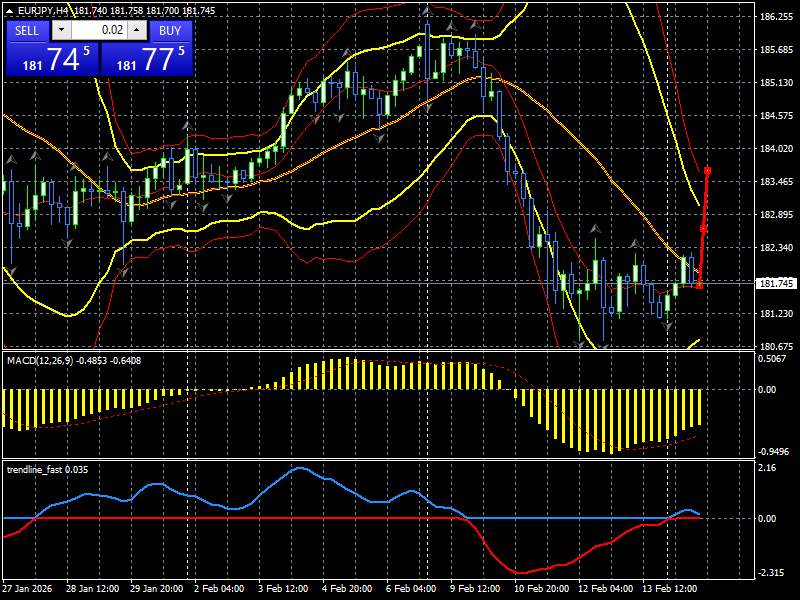Click the 27 Jan 2026 date label
The image size is (800, 600).
tap(27, 588)
